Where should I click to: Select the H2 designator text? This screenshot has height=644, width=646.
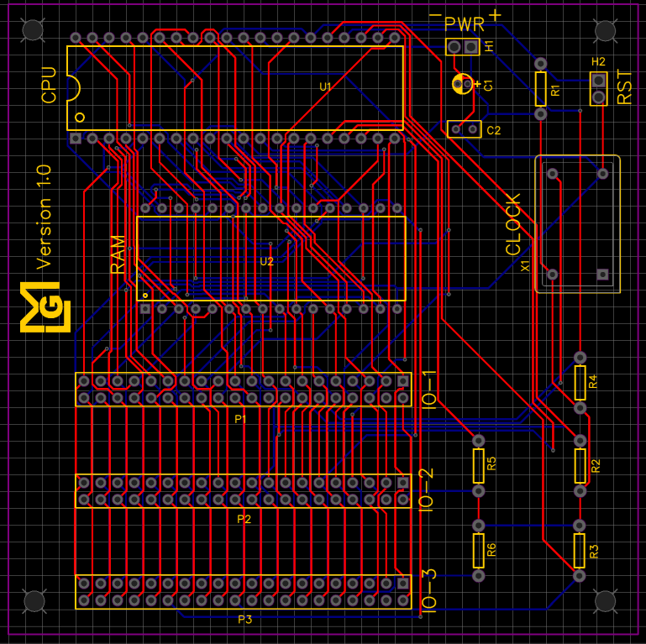click(x=598, y=62)
